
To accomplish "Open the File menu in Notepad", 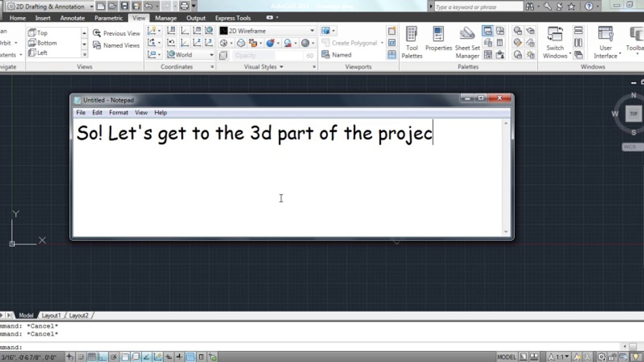I will pos(80,113).
